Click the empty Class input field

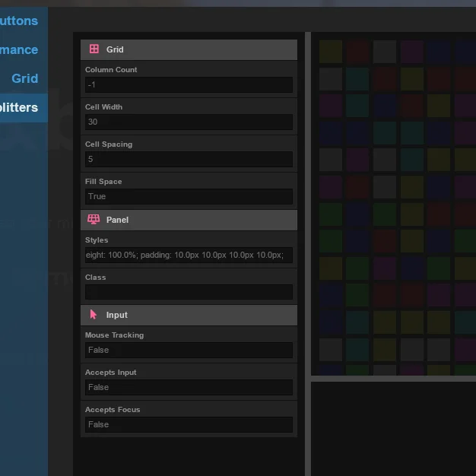click(x=189, y=292)
